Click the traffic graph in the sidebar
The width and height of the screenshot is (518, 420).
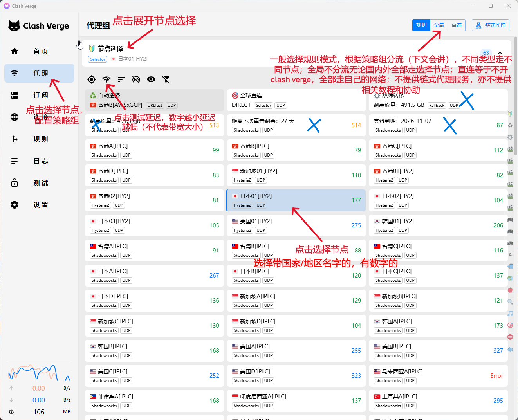pyautogui.click(x=39, y=373)
